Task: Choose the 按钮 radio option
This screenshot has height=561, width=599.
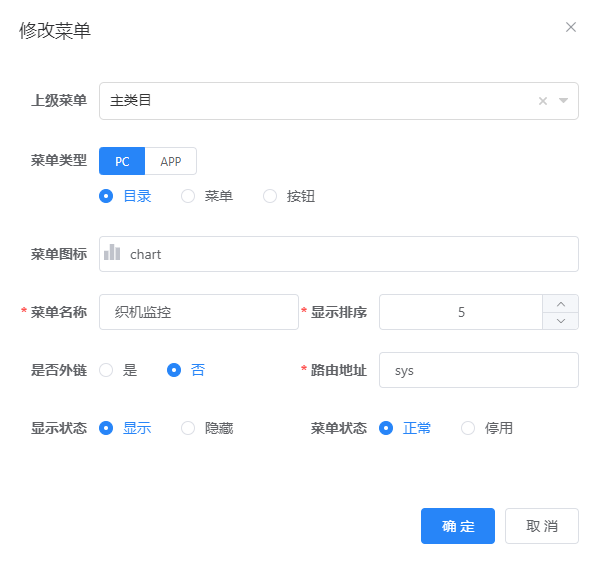Action: pos(289,196)
